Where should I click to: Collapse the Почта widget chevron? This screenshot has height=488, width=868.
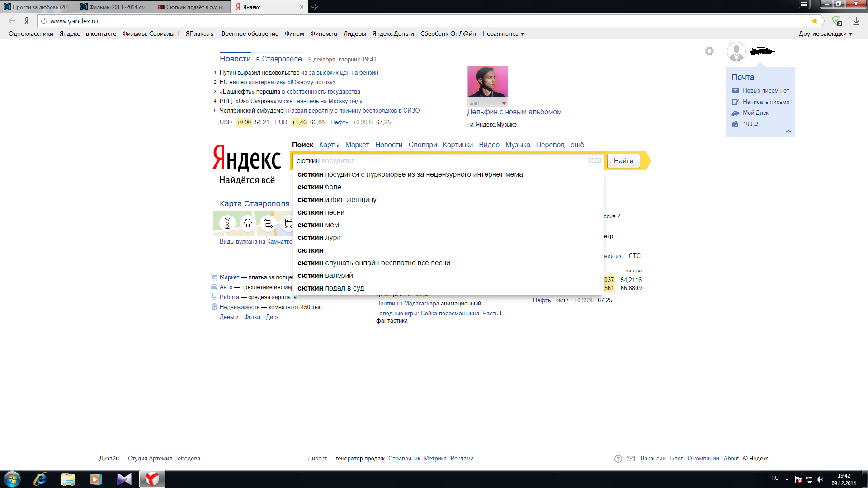(x=788, y=131)
